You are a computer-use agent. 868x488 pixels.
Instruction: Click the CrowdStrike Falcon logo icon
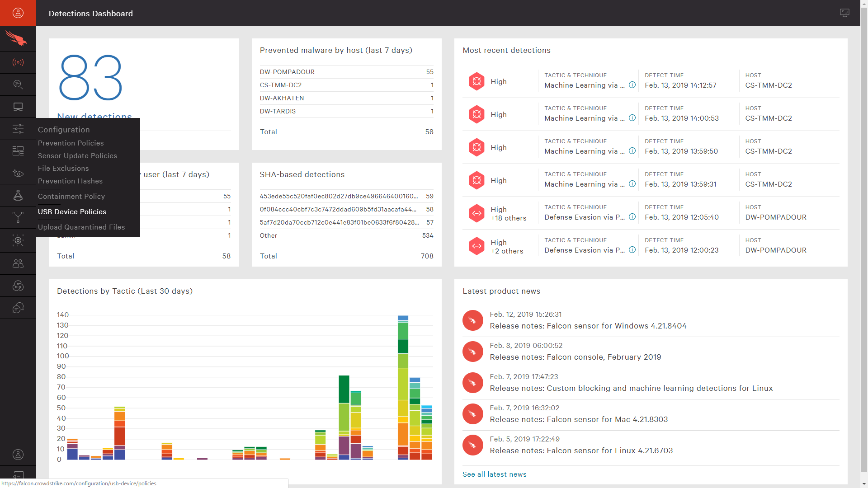(18, 39)
